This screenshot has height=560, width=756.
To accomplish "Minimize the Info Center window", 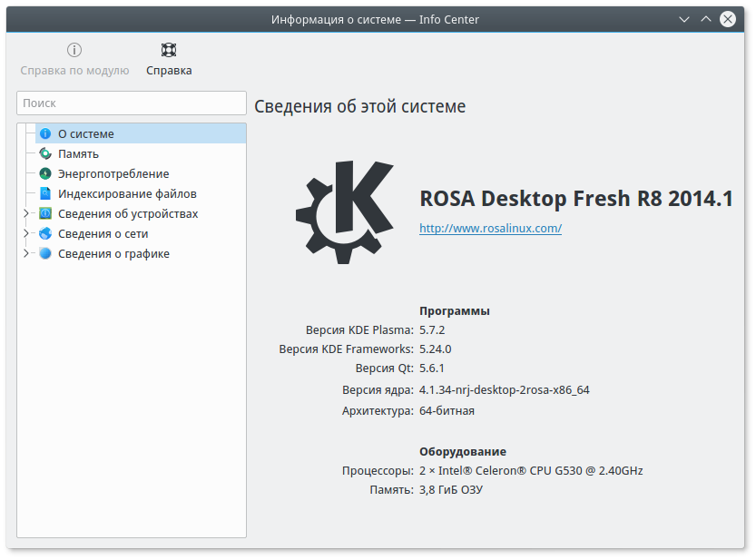I will [685, 19].
